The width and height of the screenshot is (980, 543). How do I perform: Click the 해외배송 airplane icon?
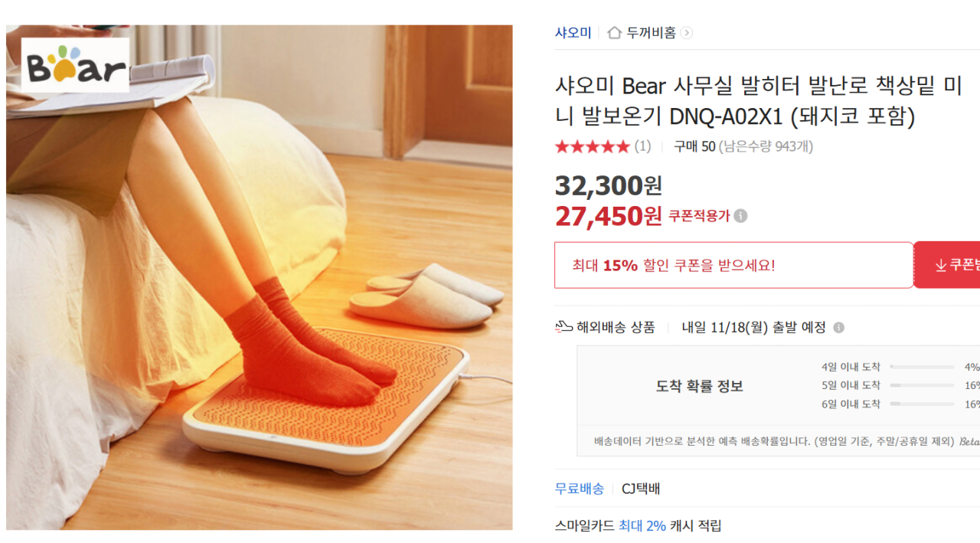pos(563,327)
